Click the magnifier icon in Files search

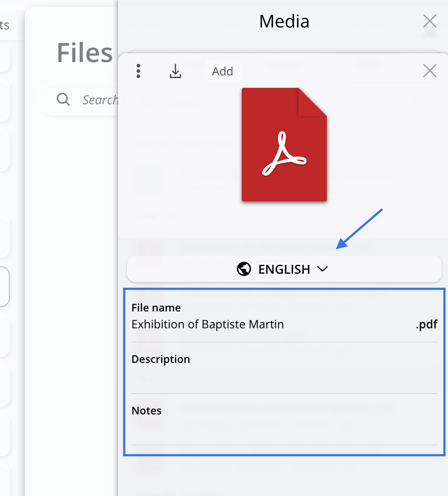[63, 100]
